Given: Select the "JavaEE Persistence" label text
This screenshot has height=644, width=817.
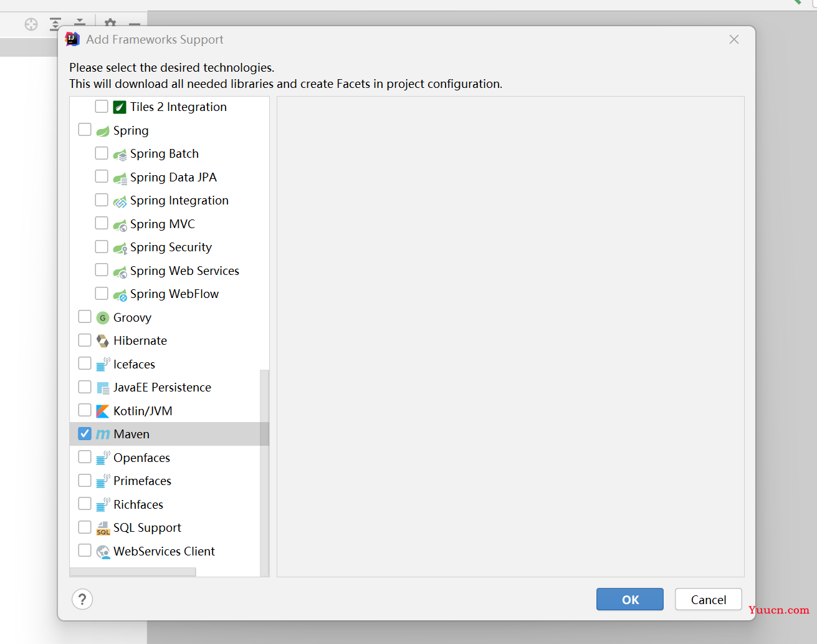Looking at the screenshot, I should (x=162, y=388).
